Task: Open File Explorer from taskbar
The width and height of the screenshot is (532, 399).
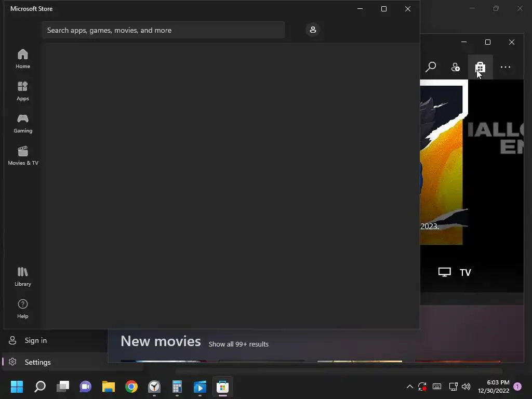Action: click(x=109, y=387)
